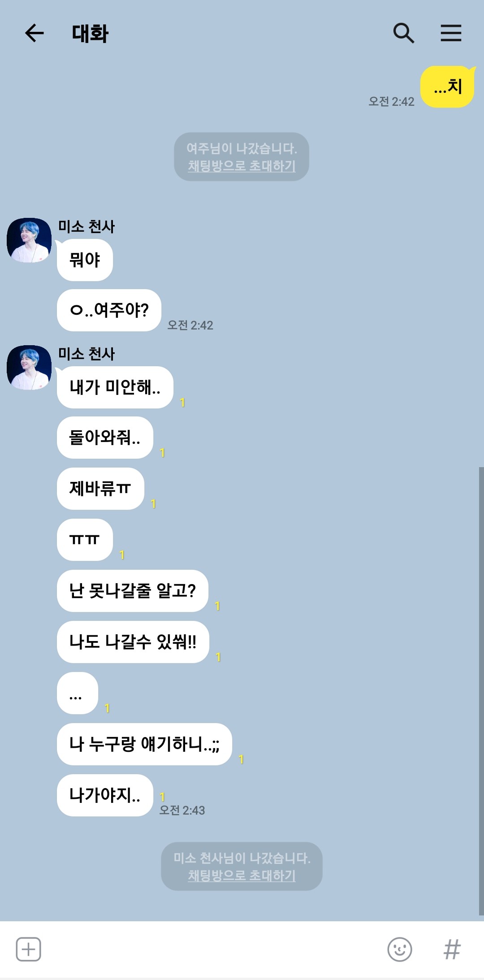Tap the '나가야지..' message bubble

[105, 795]
